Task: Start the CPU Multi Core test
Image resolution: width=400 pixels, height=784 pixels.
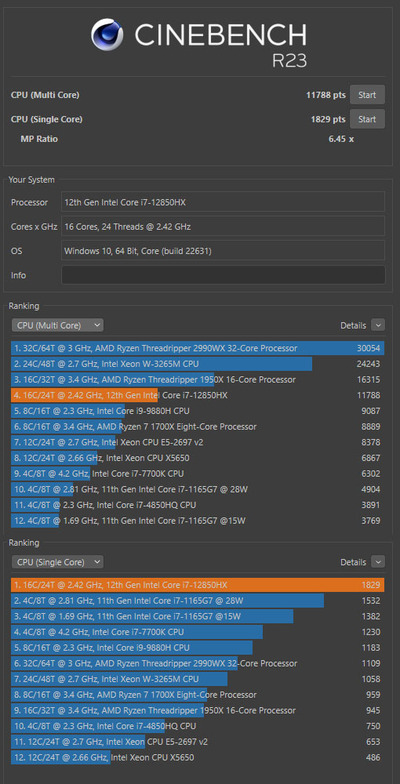Action: click(367, 94)
